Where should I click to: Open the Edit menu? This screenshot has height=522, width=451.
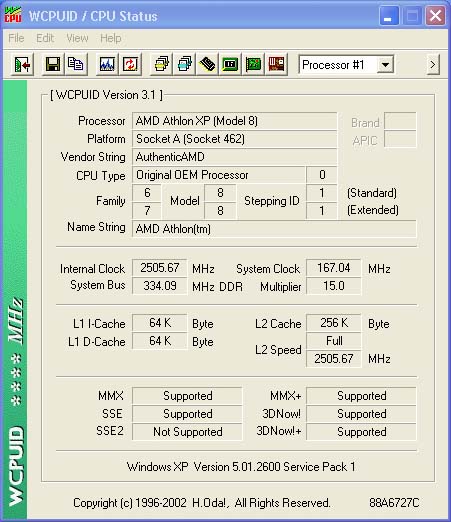tap(45, 38)
